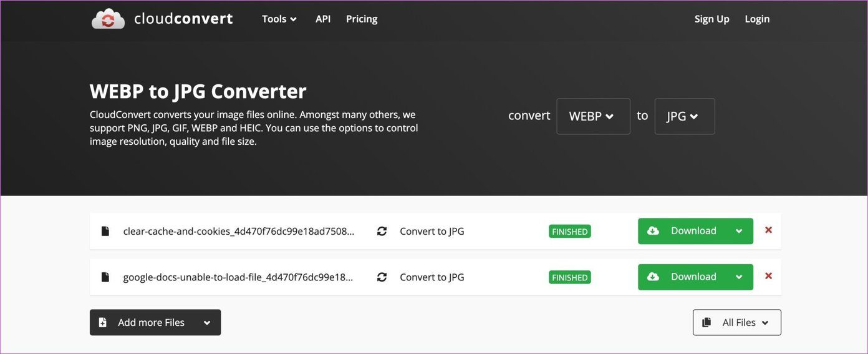Open the Tools menu
Image resolution: width=868 pixels, height=354 pixels.
point(279,19)
